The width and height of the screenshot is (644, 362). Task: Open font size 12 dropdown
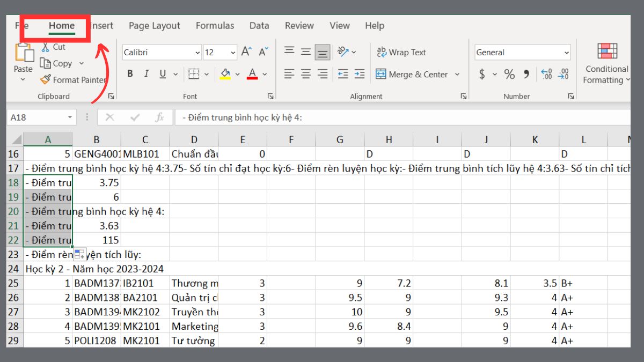click(233, 53)
